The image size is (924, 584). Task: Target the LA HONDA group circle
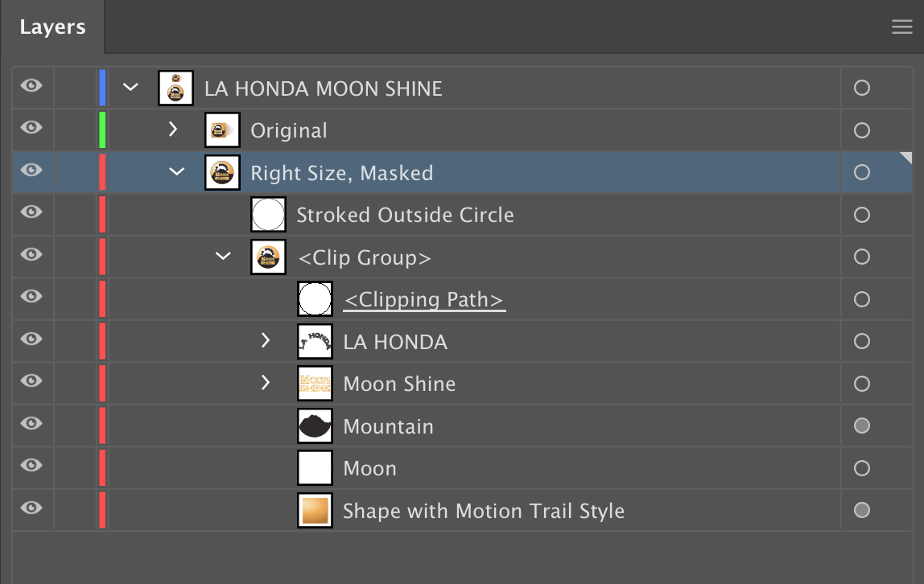[x=861, y=341]
